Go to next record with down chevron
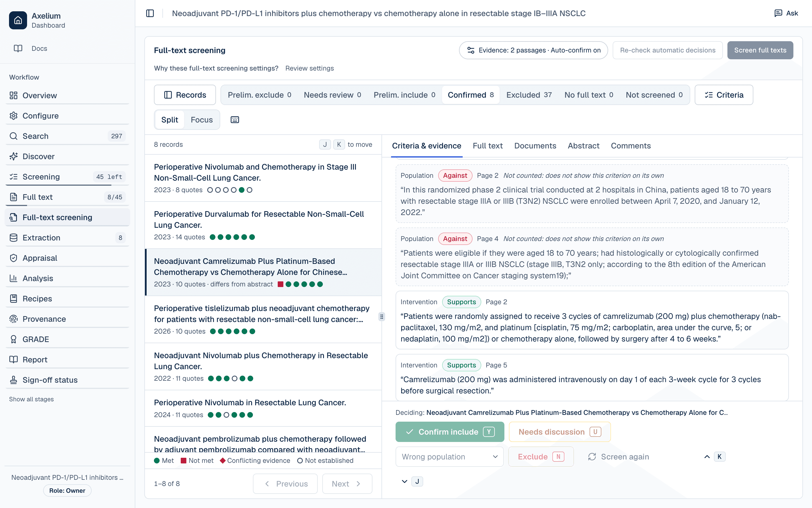 tap(404, 481)
